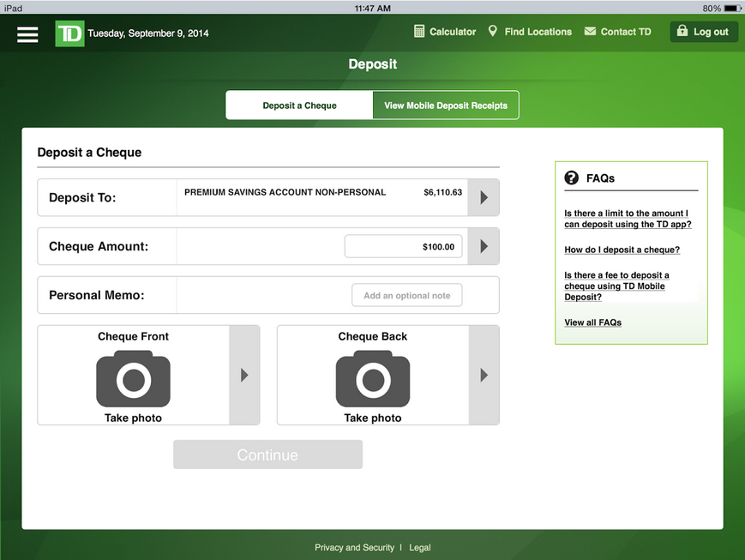Open the View all FAQs link
Viewport: 745px width, 560px height.
tap(592, 322)
